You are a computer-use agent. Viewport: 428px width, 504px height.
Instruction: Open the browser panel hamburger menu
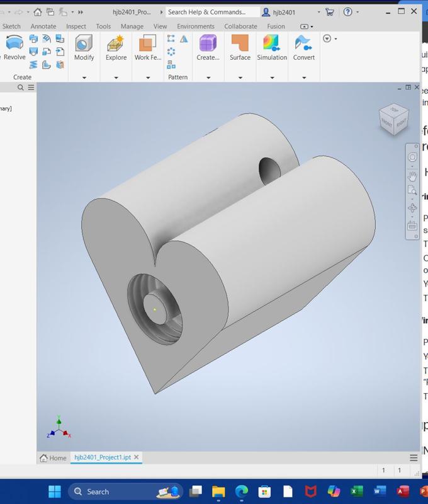click(31, 88)
